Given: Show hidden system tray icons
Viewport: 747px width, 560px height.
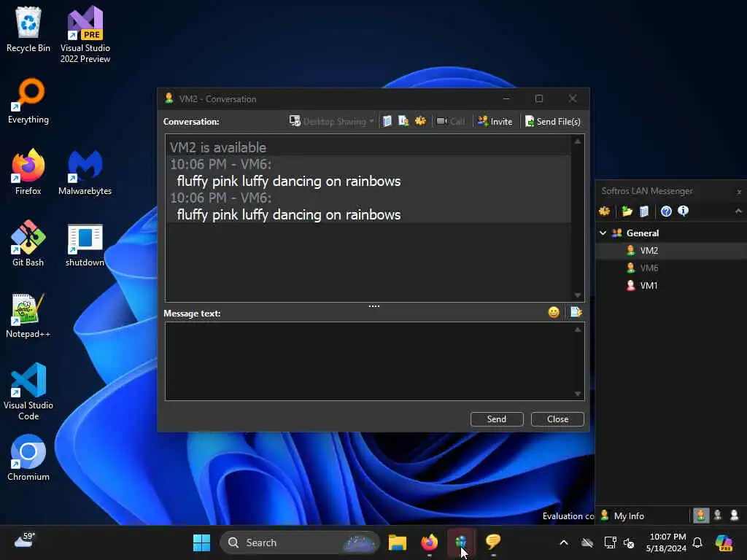Looking at the screenshot, I should [564, 542].
